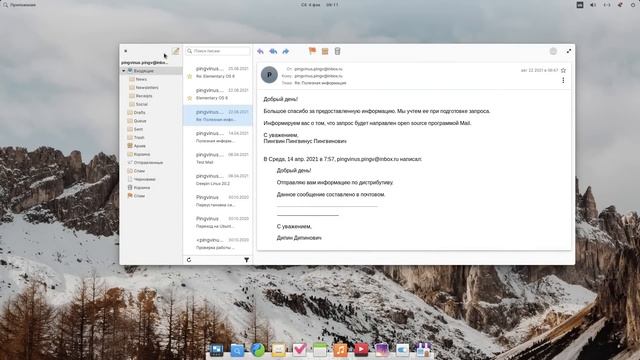The height and width of the screenshot is (360, 640).
Task: Toggle star on 22.08.2021 'Elementary OS 6' message
Action: (189, 98)
